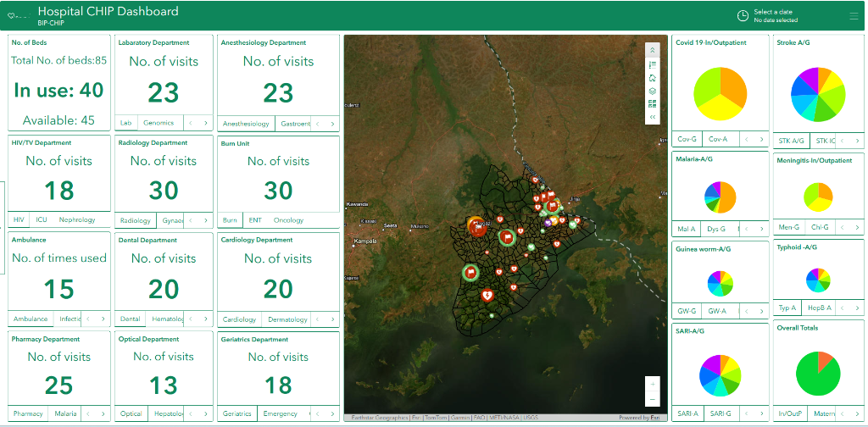Viewport: 868px width, 427px height.
Task: Open the GW-A chart tab
Action: point(717,312)
